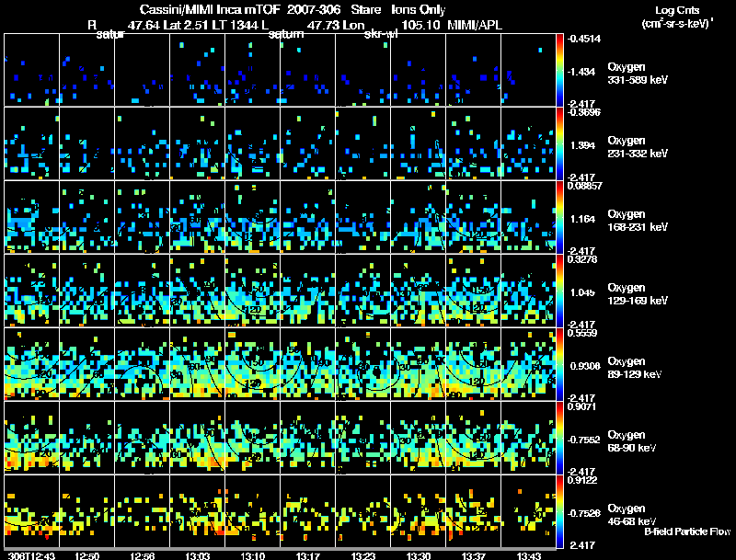The width and height of the screenshot is (736, 560).
Task: Click the 0.9071 colorbar value
Action: click(x=582, y=406)
